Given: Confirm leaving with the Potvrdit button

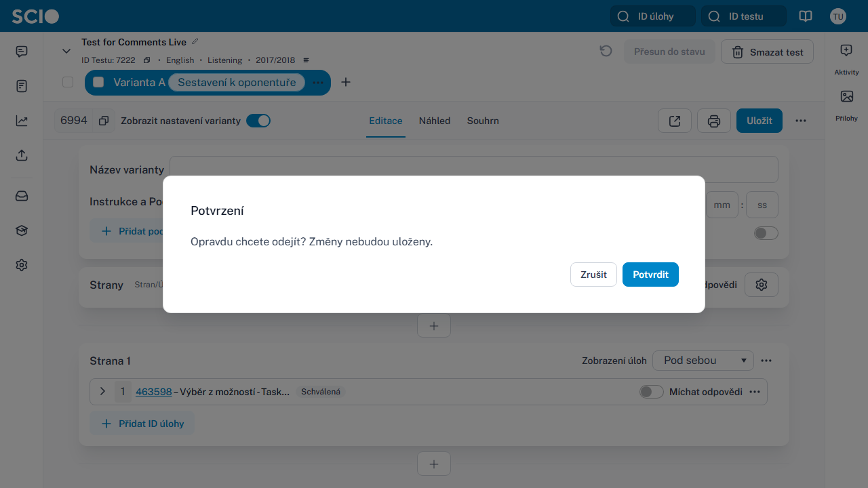Looking at the screenshot, I should [650, 274].
